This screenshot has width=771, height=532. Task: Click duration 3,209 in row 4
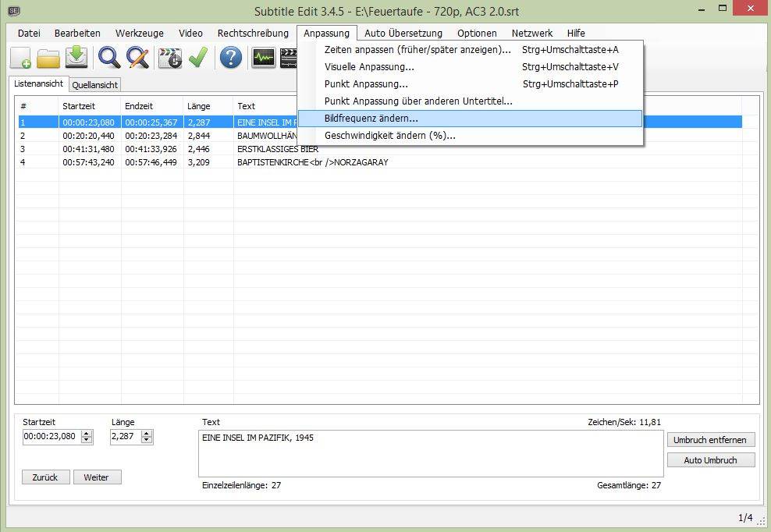click(199, 162)
